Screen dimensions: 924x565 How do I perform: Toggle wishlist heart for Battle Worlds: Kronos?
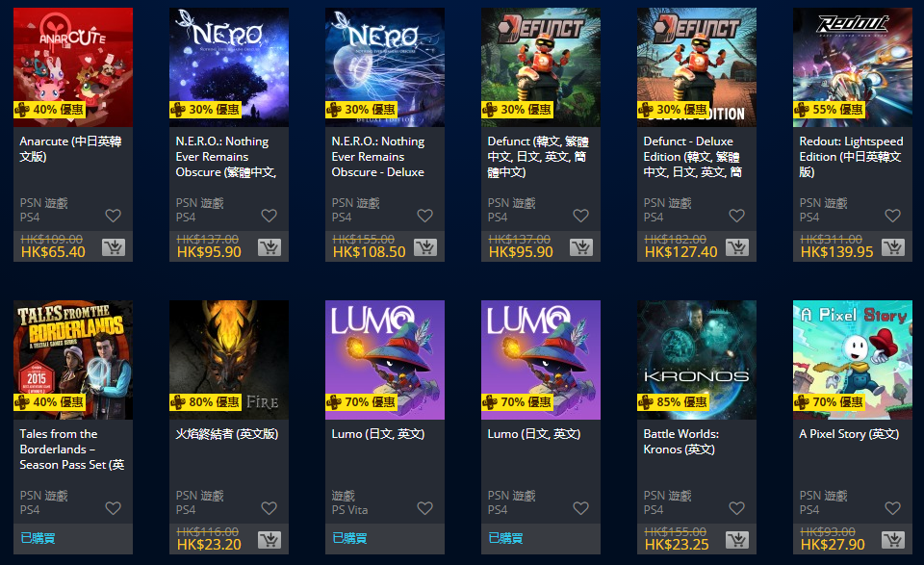736,508
